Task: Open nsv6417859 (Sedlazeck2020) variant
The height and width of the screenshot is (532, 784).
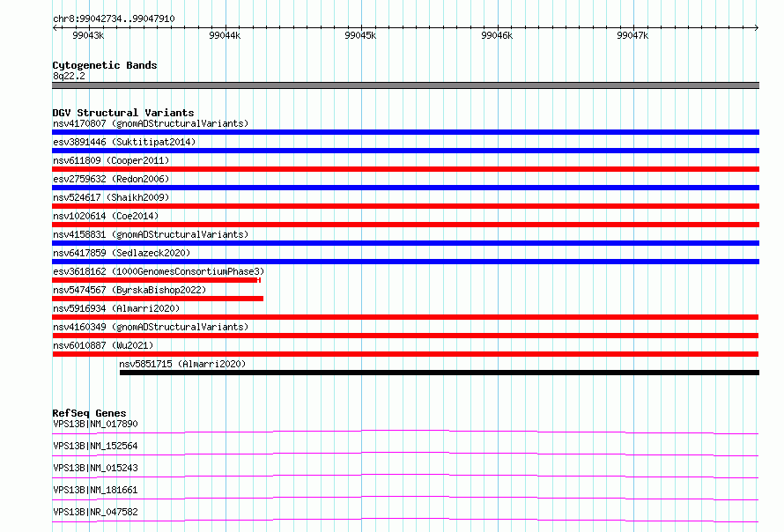Action: click(x=122, y=253)
